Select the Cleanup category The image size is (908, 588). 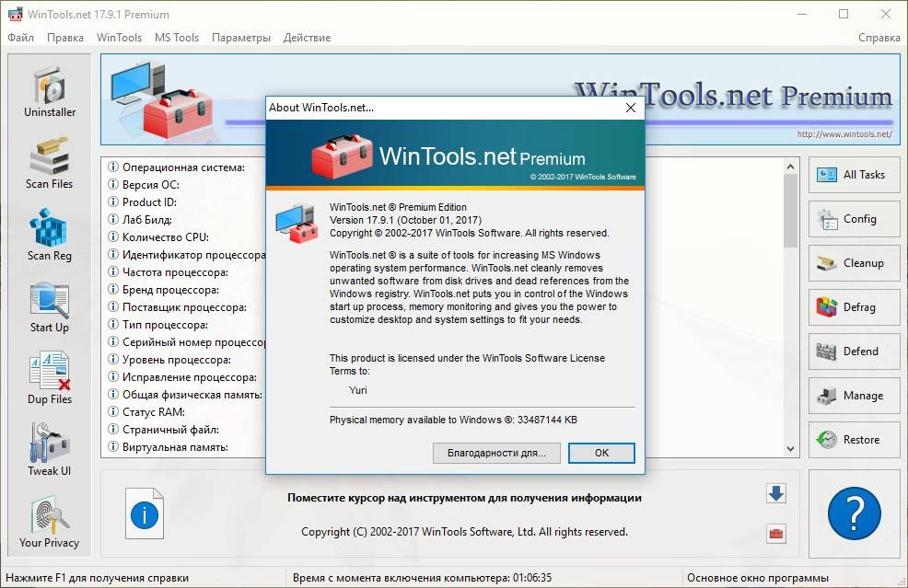click(x=855, y=263)
